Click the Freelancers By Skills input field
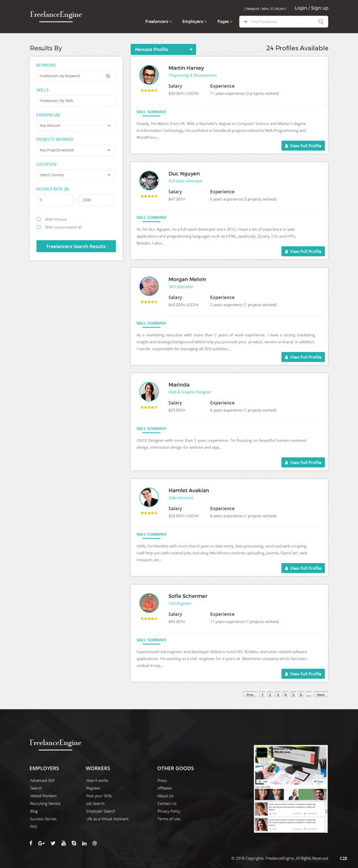The height and width of the screenshot is (868, 358). (76, 101)
